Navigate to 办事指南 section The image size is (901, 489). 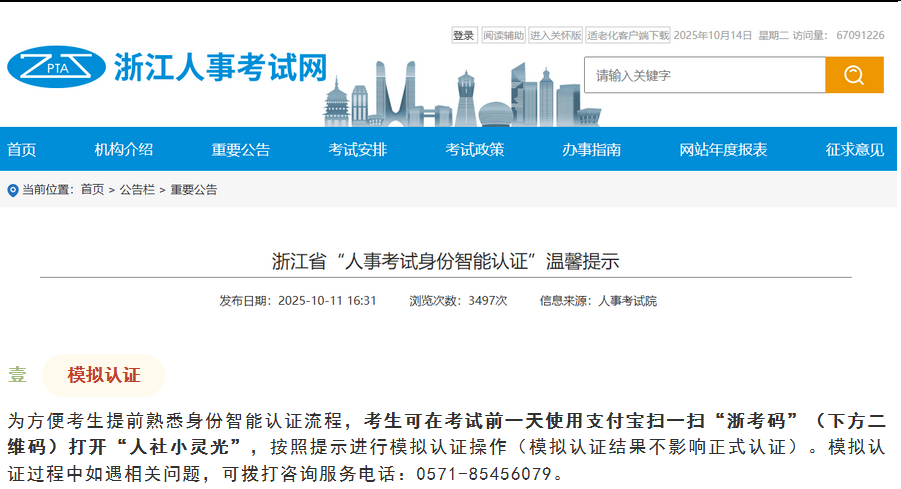(x=591, y=150)
